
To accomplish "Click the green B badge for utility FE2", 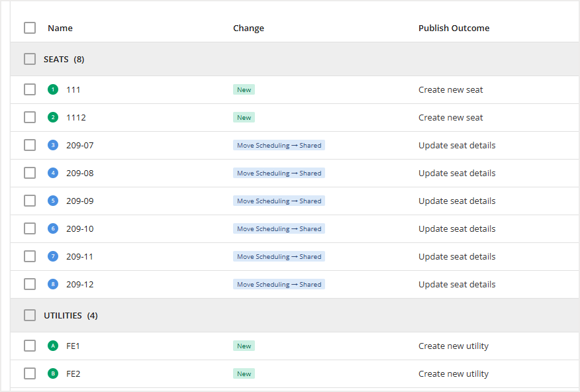I will 53,373.
